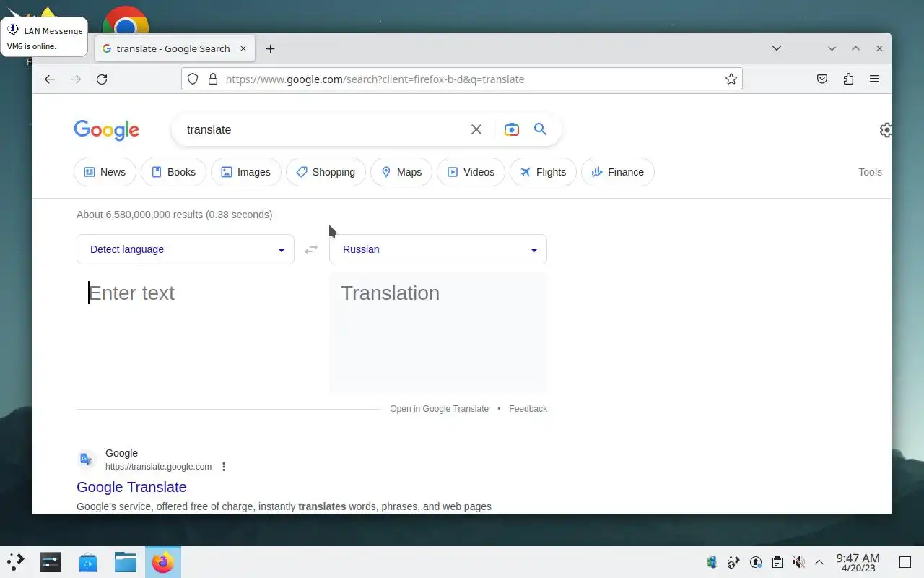This screenshot has width=924, height=578.
Task: Open the clock showing 9:47 AM
Action: point(858,562)
